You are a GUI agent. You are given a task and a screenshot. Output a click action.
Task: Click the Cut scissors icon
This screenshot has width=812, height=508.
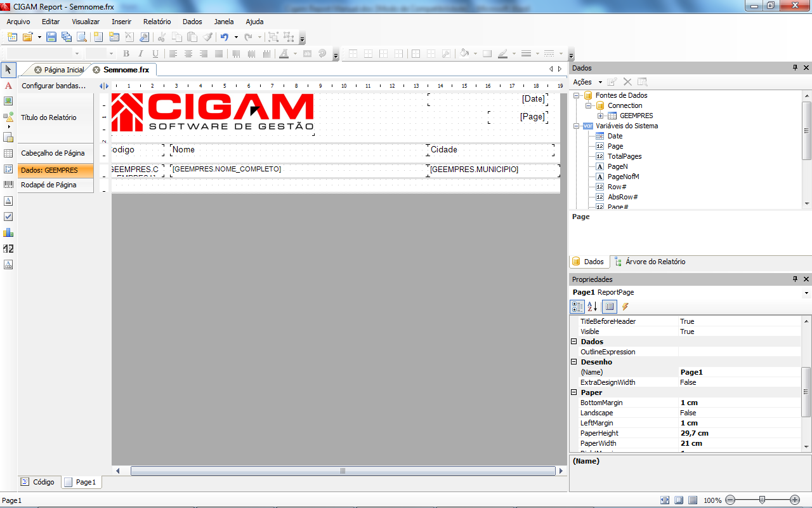coord(162,37)
